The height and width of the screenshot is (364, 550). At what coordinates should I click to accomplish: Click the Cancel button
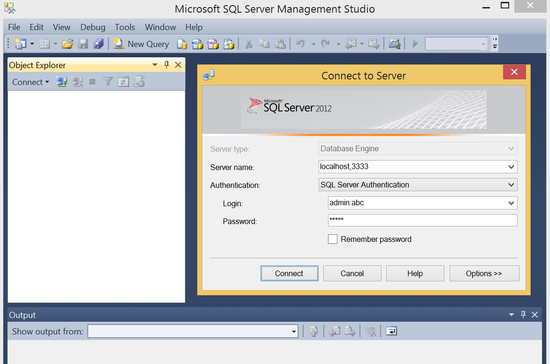click(352, 274)
